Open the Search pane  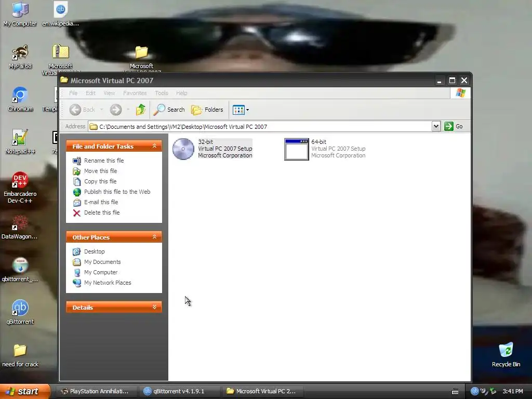[x=169, y=110]
